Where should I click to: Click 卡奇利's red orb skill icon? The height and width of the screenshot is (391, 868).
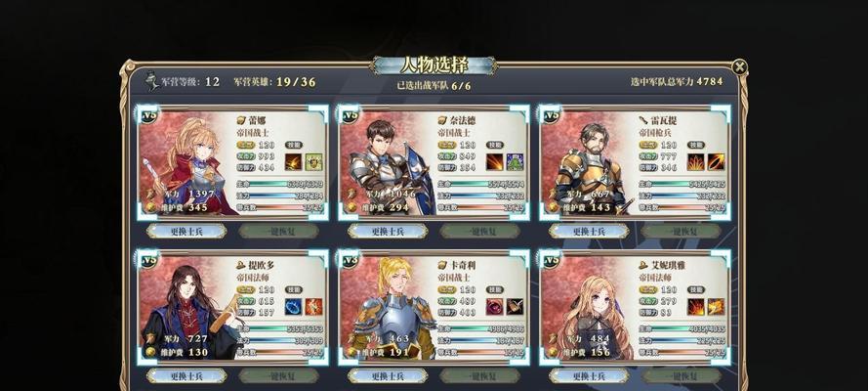[x=494, y=307]
